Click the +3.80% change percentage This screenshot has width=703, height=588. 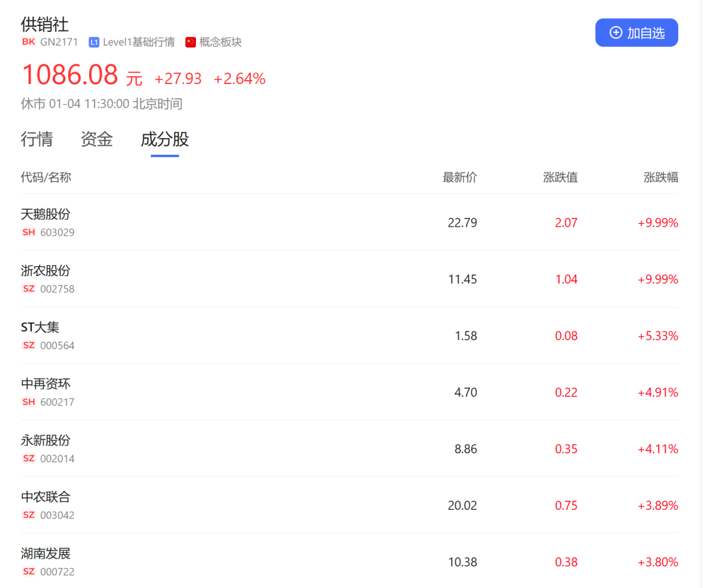(x=657, y=562)
